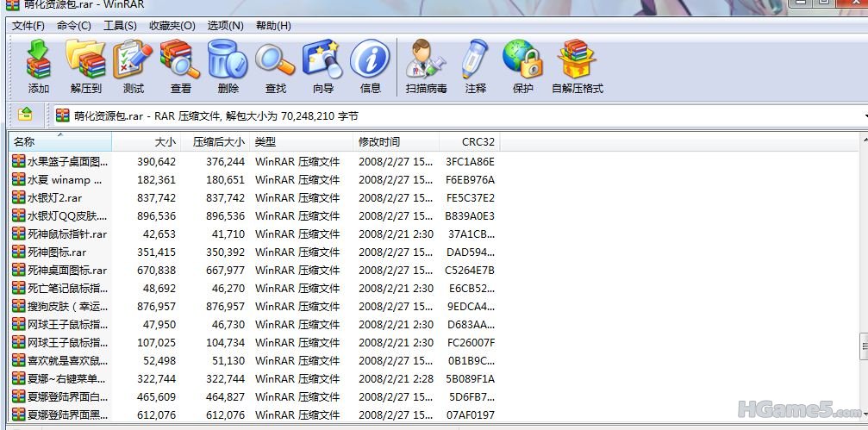Expand the address bar dropdown arrow
This screenshot has width=868, height=430.
864,115
